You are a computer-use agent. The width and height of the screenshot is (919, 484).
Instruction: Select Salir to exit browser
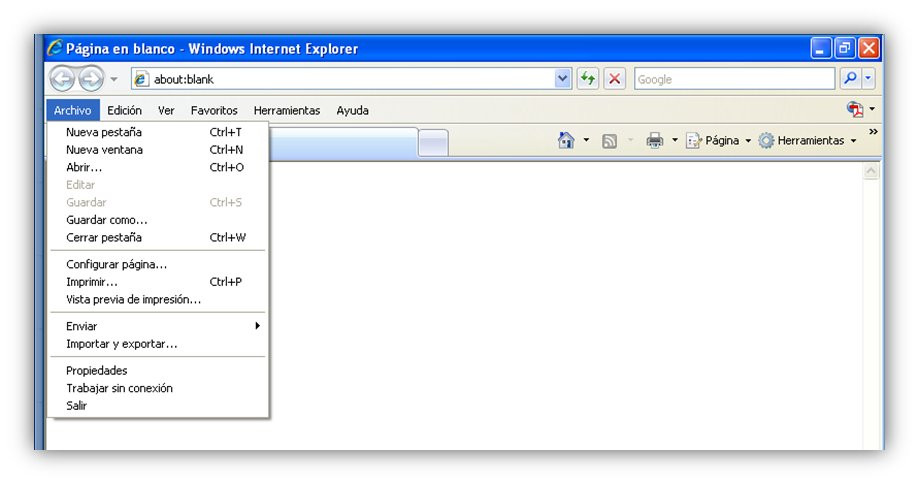[x=158, y=405]
